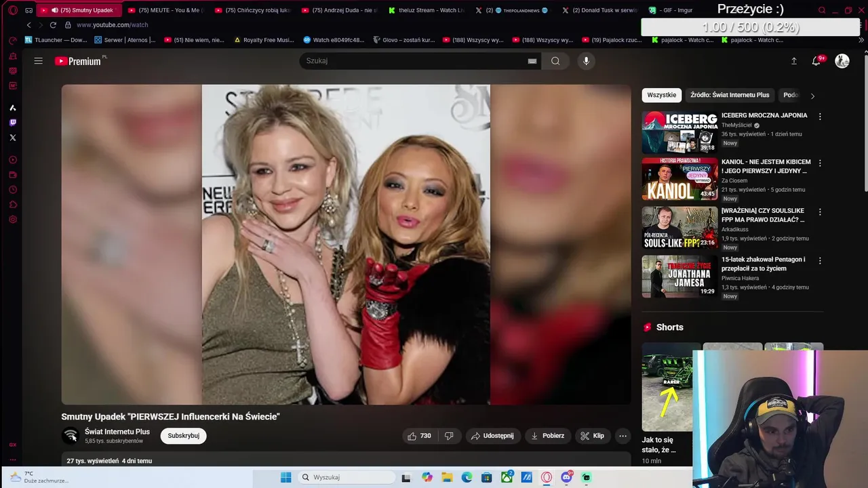Click the Opera GX logo menu
Screen dimensions: 868x488
coord(12,10)
